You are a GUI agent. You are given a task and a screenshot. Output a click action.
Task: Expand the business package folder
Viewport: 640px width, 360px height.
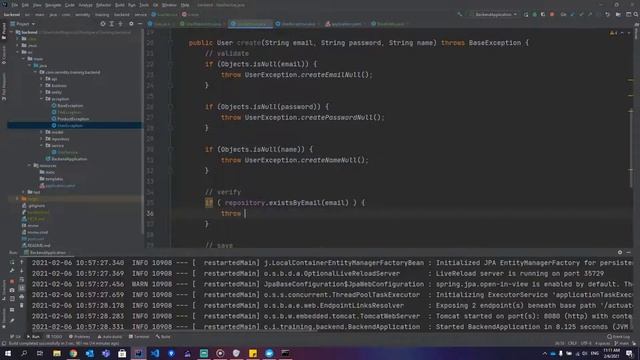(42, 86)
